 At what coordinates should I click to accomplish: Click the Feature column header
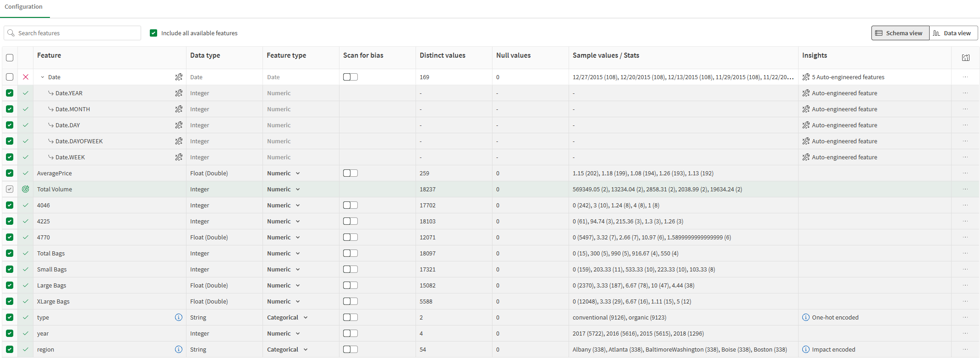coord(49,55)
